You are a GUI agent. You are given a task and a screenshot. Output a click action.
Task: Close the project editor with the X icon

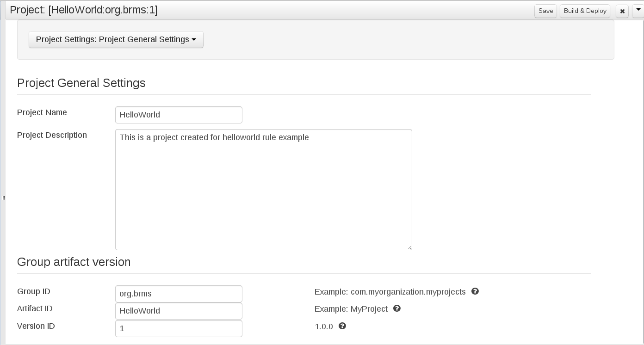point(622,11)
